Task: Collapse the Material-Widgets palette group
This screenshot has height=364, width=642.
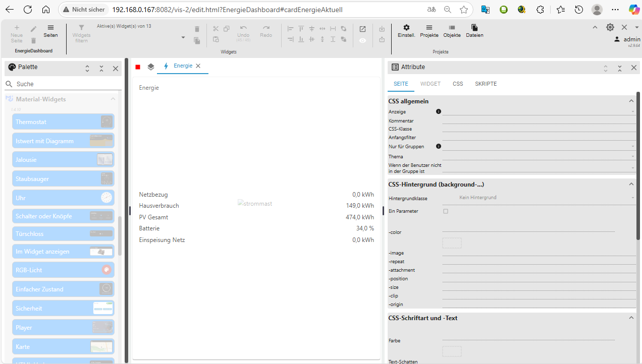Action: pyautogui.click(x=113, y=99)
